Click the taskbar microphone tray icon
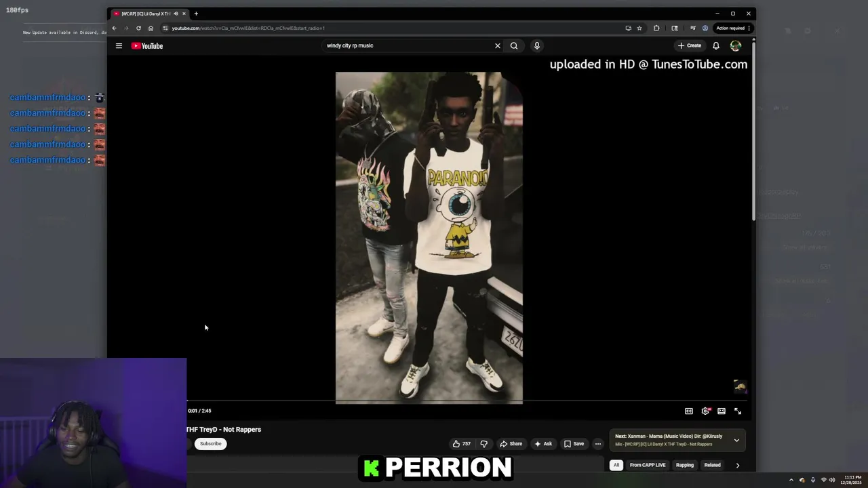This screenshot has width=868, height=488. (813, 480)
